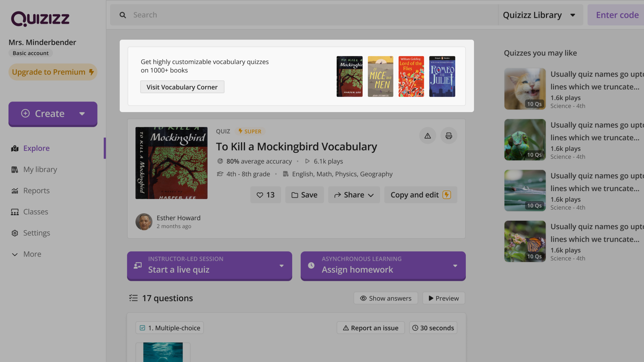644x362 pixels.
Task: Click the Settings gear icon
Action: (x=15, y=233)
